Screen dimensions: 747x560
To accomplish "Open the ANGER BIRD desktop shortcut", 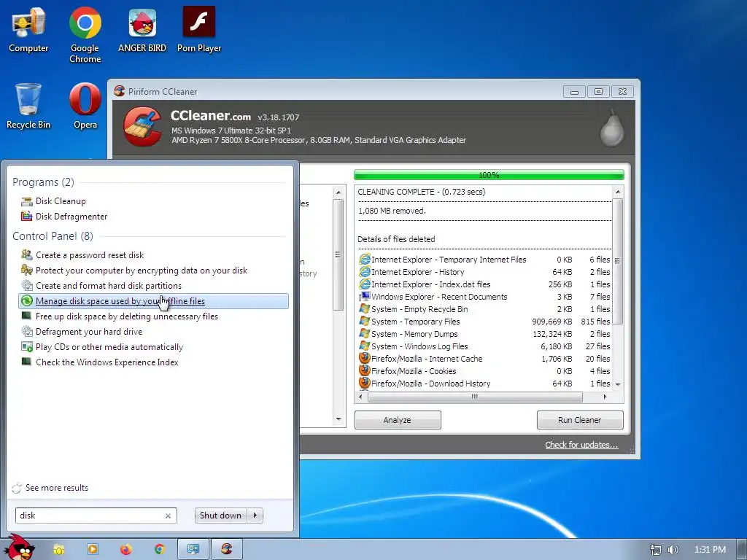I will [x=142, y=29].
